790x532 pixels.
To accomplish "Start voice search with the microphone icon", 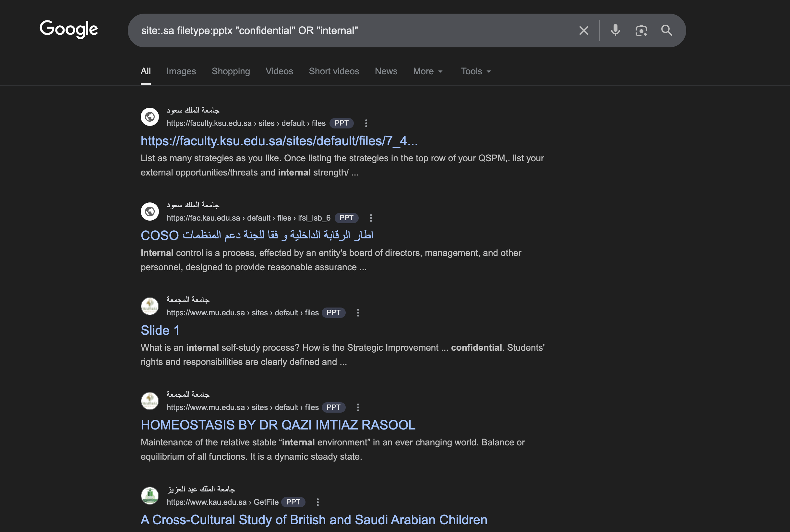I will tap(615, 30).
